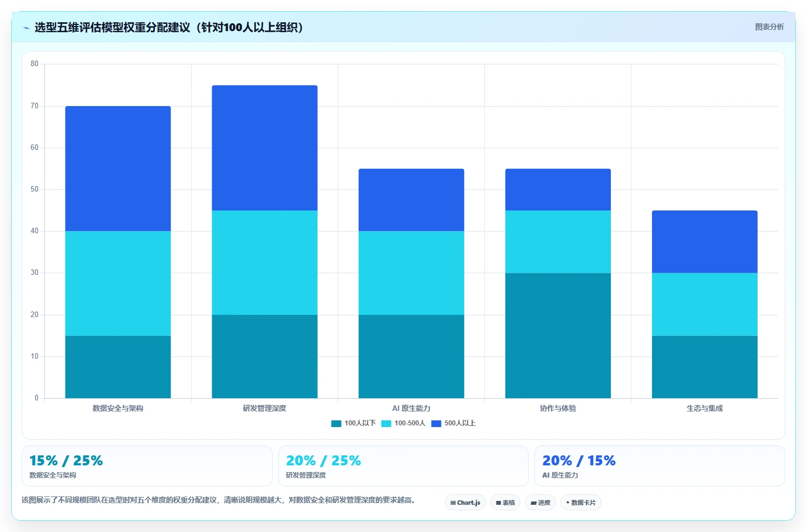Click the 数据安全与架构 x-axis label
Screen dimensions: 807x532
coord(118,408)
